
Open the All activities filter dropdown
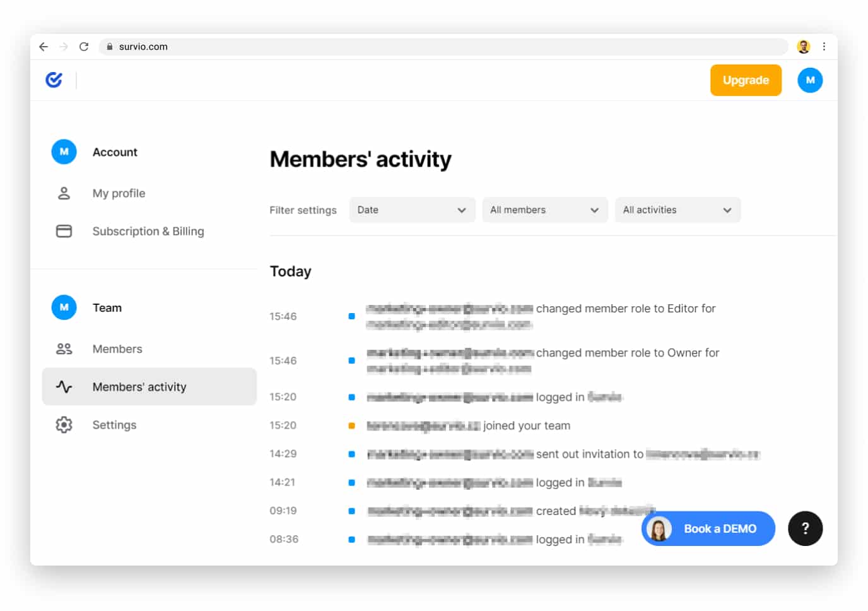pos(677,210)
